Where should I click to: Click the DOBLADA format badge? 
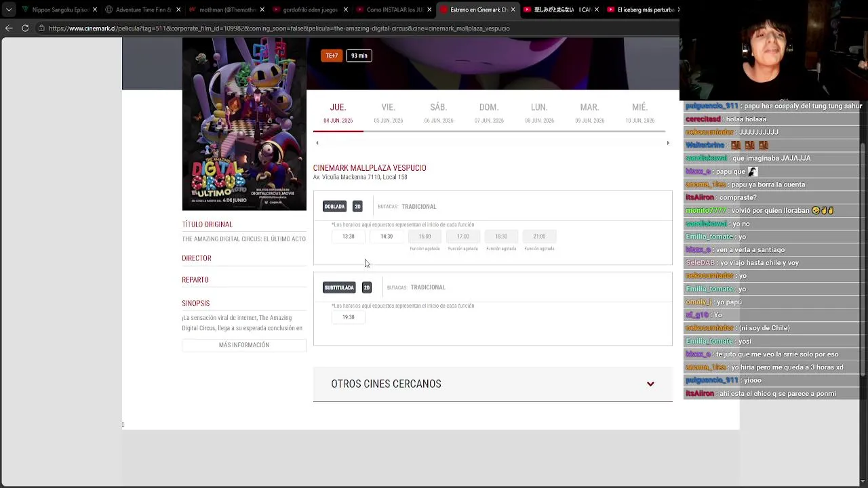(334, 207)
